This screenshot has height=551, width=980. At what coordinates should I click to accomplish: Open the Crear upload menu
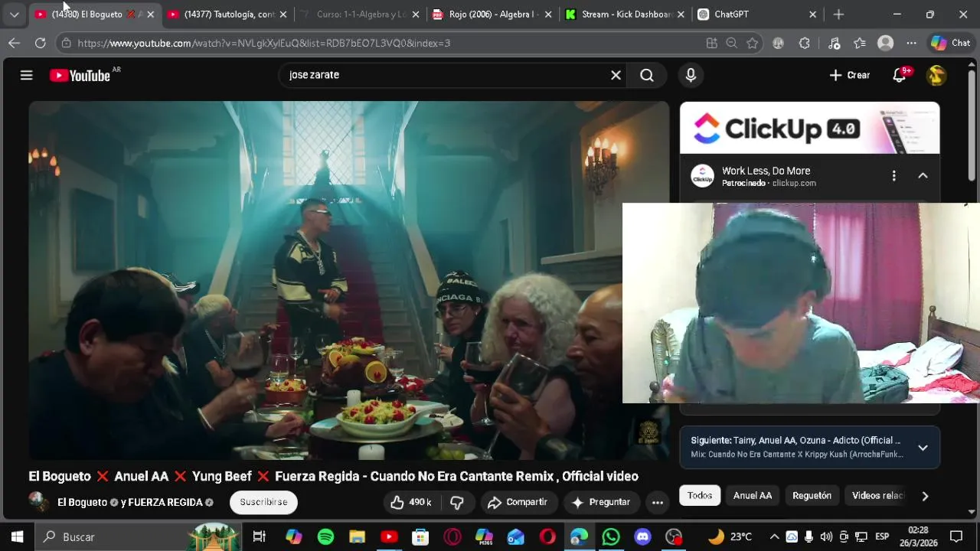pyautogui.click(x=849, y=75)
